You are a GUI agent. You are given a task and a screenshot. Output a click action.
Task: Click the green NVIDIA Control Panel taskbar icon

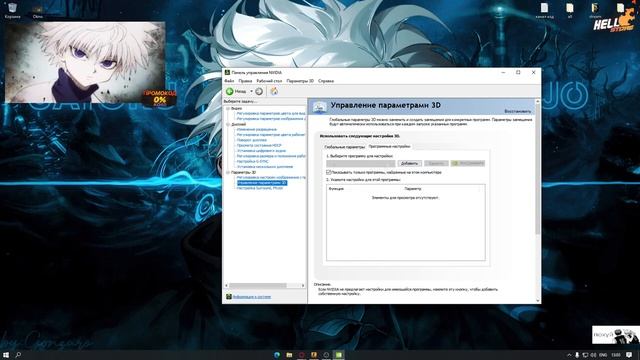pos(338,355)
